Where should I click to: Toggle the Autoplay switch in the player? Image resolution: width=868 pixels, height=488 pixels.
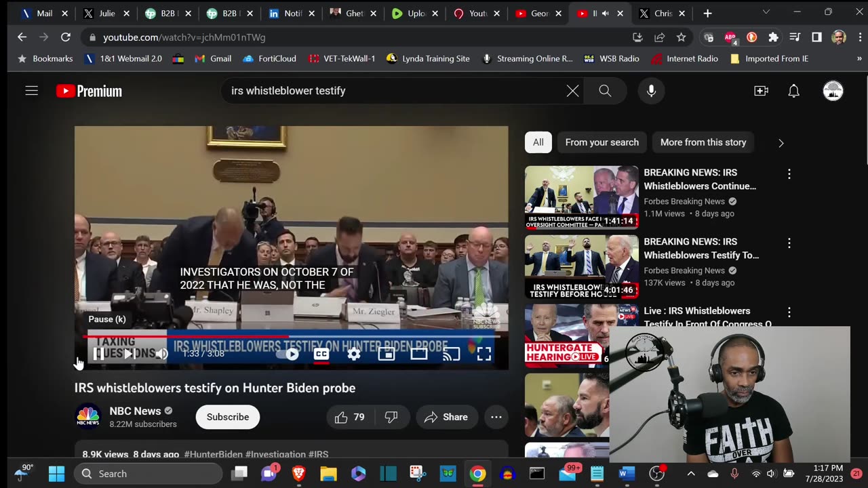pyautogui.click(x=288, y=353)
